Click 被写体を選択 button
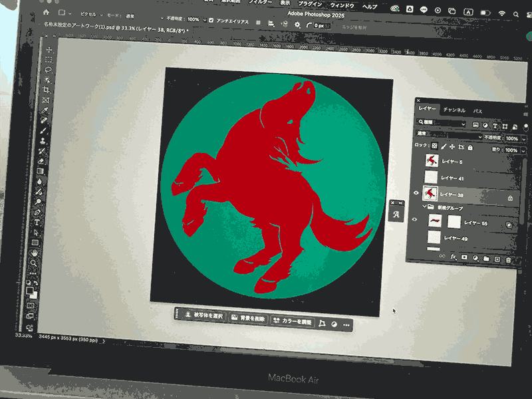 point(204,315)
